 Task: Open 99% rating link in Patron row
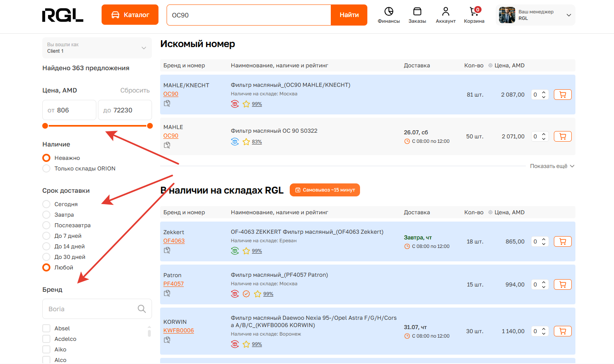point(268,294)
